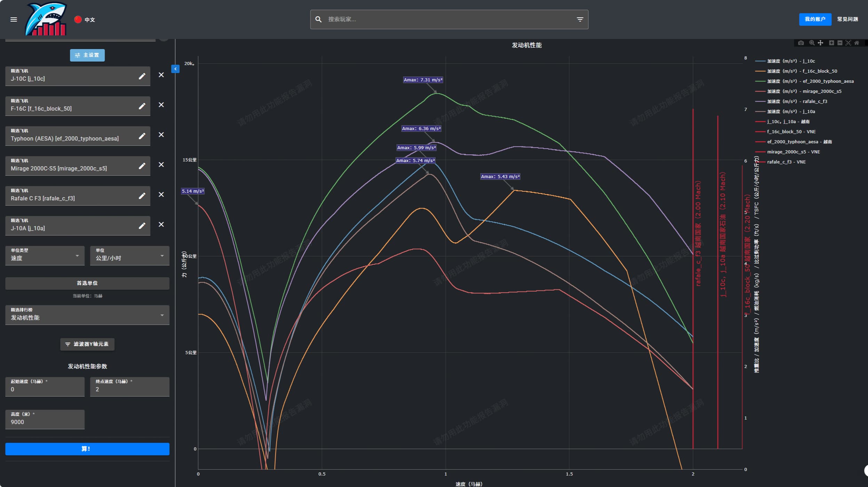
Task: Click the camera download-plot icon
Action: (x=801, y=43)
